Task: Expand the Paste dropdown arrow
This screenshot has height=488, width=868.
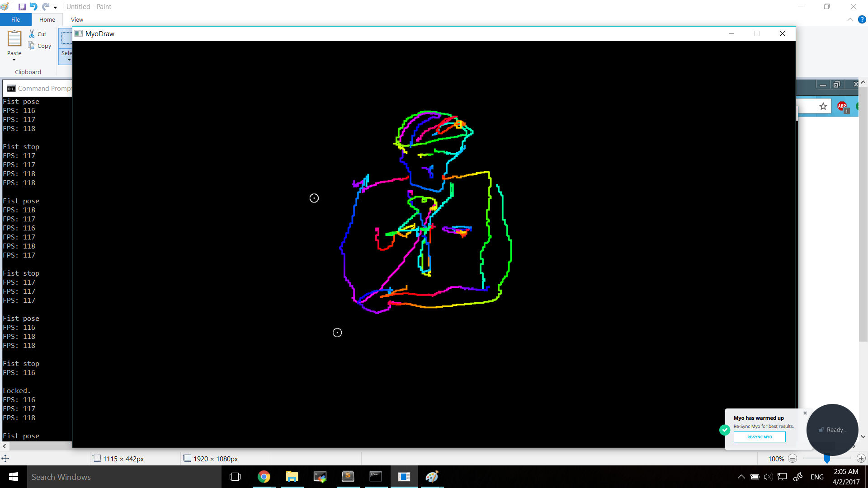Action: [x=14, y=60]
